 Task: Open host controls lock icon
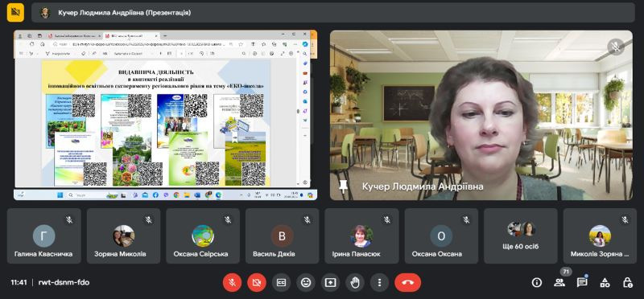click(x=627, y=282)
